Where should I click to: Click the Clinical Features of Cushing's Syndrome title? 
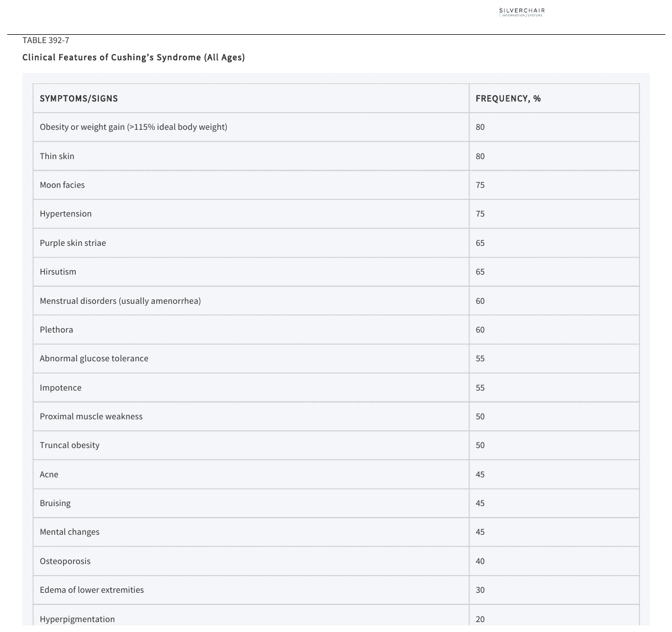pos(134,57)
